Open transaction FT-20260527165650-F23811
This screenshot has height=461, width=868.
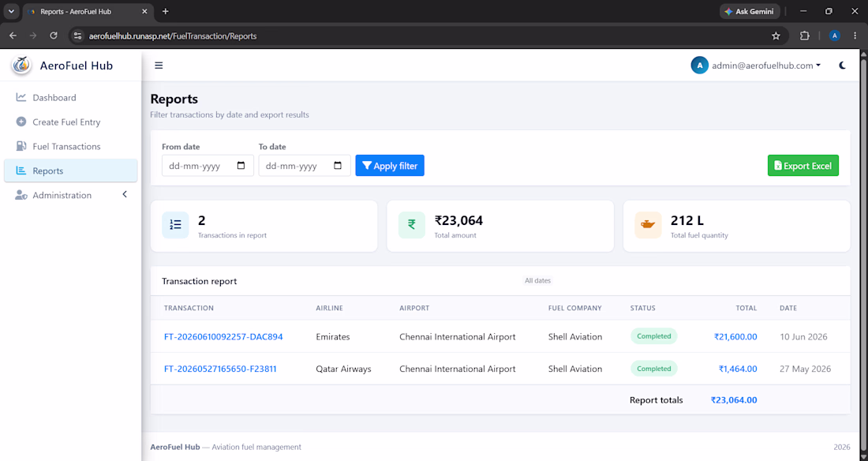(220, 369)
